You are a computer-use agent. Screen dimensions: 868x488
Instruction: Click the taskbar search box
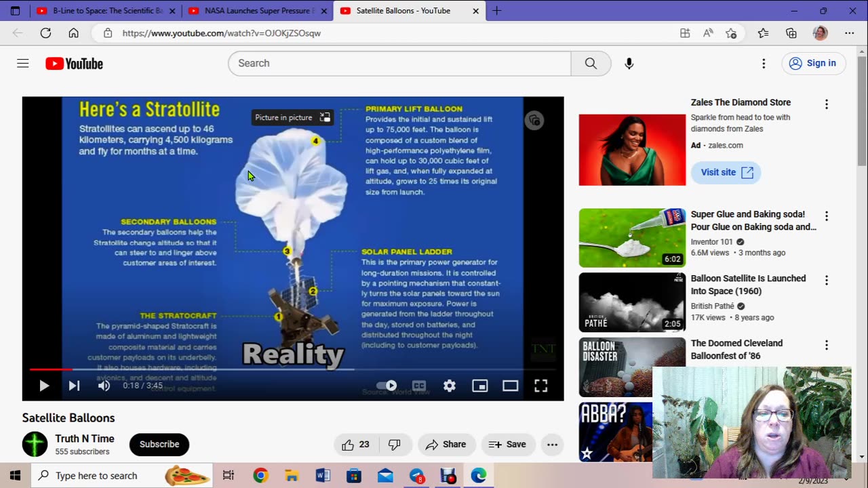122,475
